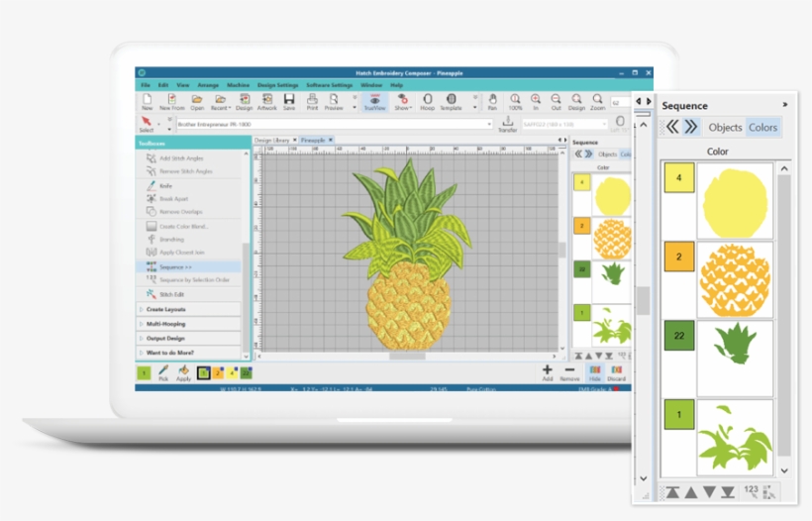Click the Pick color eyedropper
812x521 pixels.
click(163, 372)
